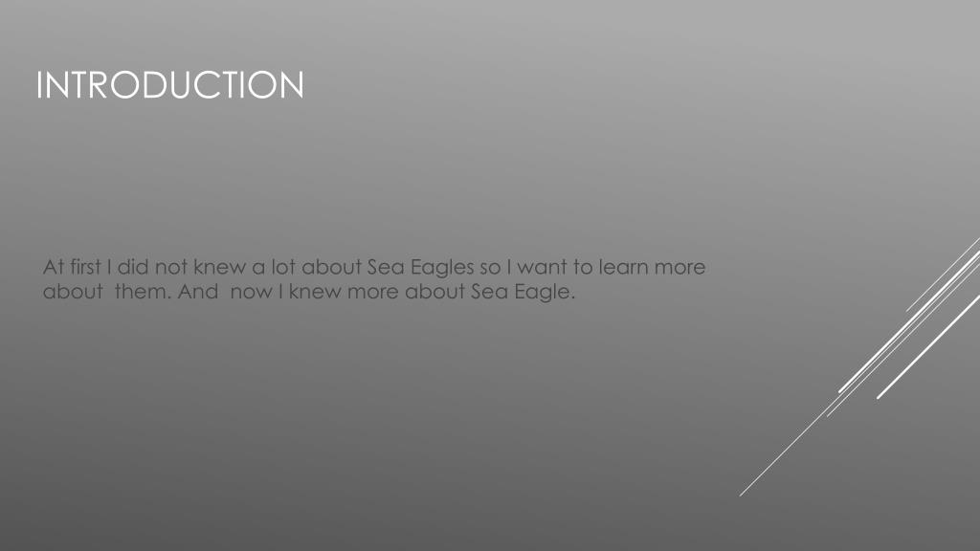Viewport: 980px width, 551px height.
Task: Click the letter "I" starting INTRODUCTION
Action: coord(39,85)
